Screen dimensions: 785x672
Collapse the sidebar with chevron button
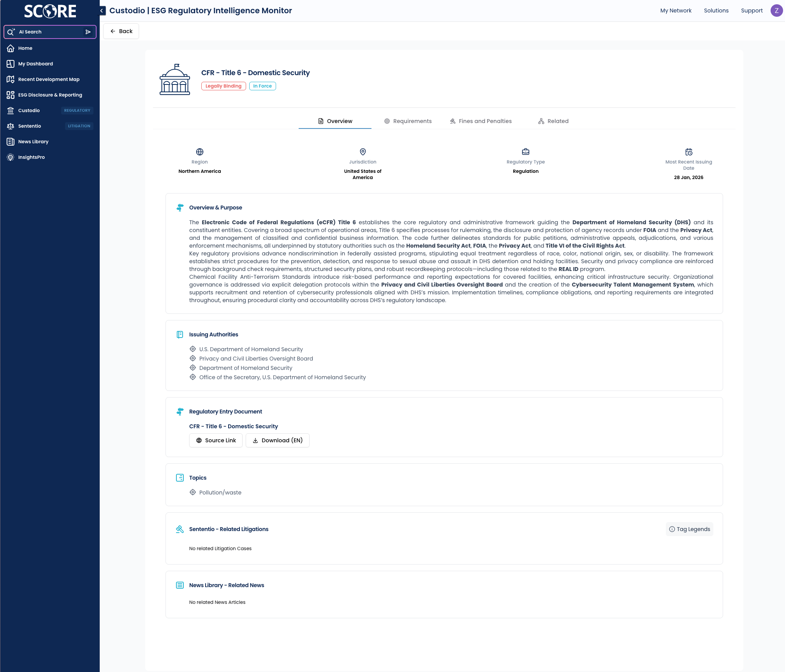102,11
